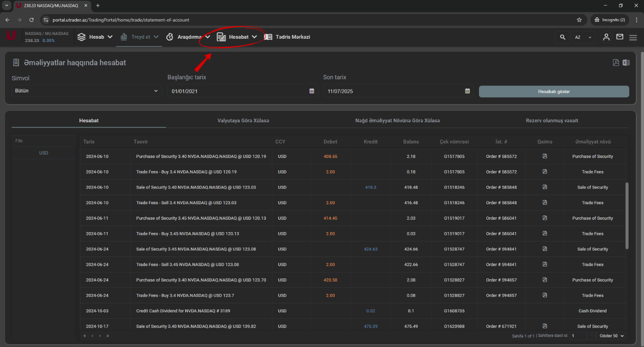
Task: Open the hamburger menu icon
Action: (633, 37)
